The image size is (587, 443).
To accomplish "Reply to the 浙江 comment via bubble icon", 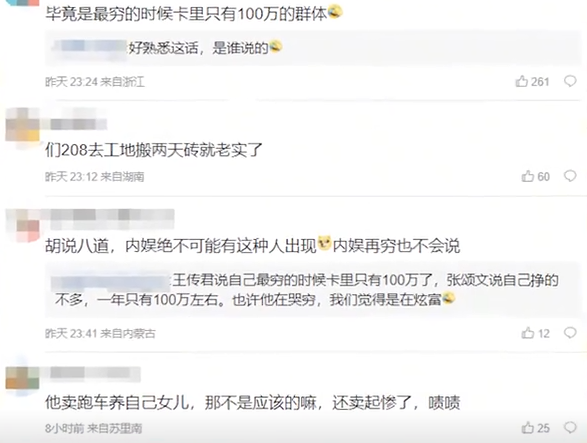I will tap(570, 81).
